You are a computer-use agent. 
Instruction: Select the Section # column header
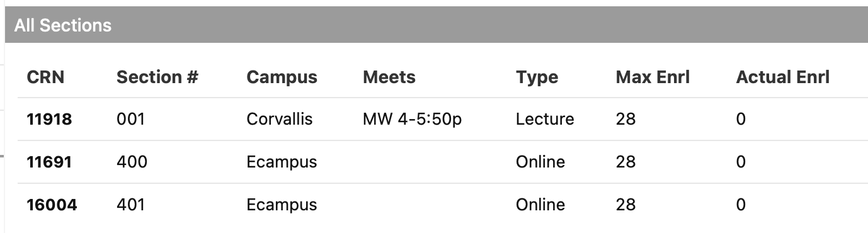pyautogui.click(x=157, y=77)
